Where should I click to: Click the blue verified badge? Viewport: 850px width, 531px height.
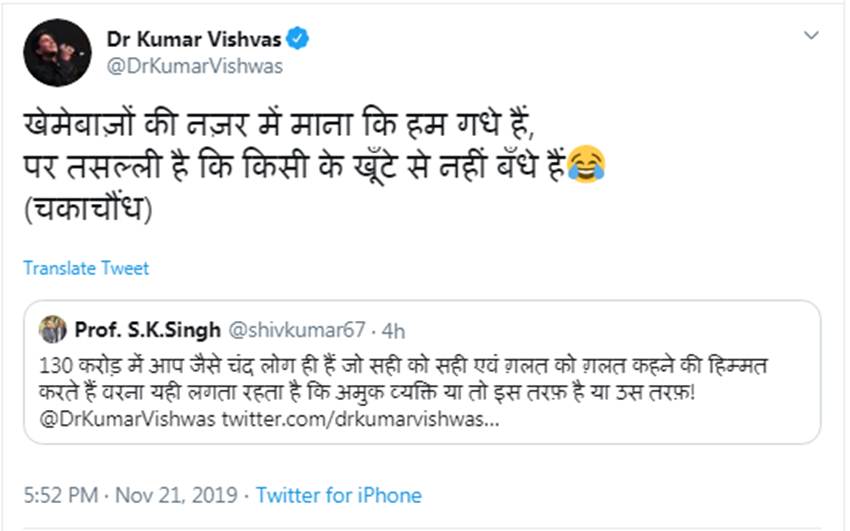click(x=298, y=39)
